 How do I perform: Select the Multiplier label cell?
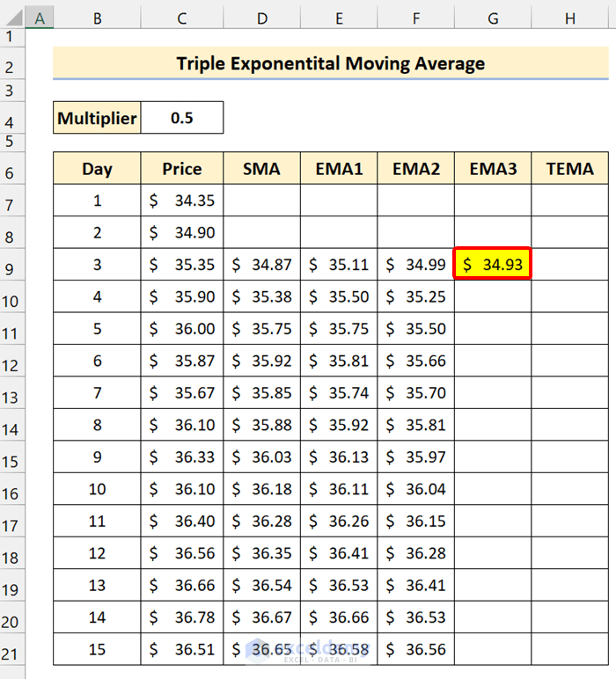(x=97, y=117)
